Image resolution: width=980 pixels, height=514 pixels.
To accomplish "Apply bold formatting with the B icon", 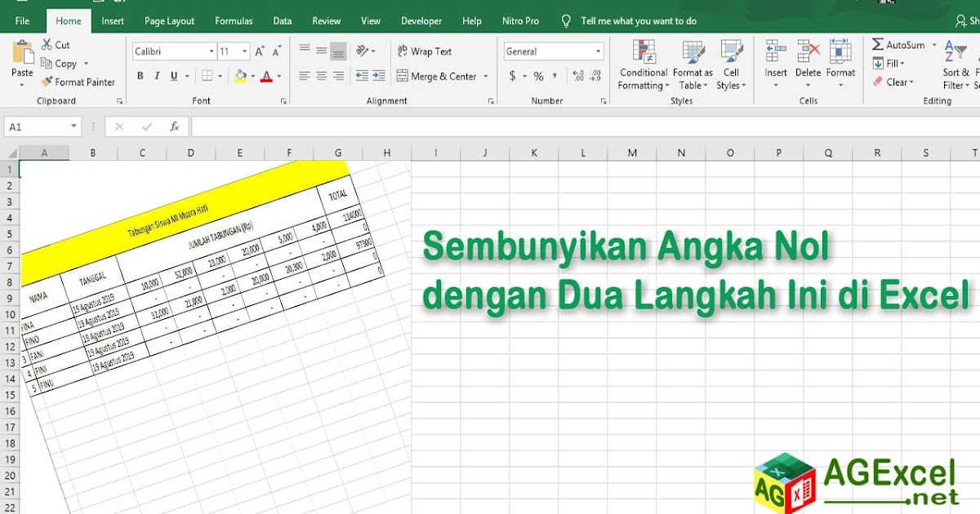I will pos(139,74).
